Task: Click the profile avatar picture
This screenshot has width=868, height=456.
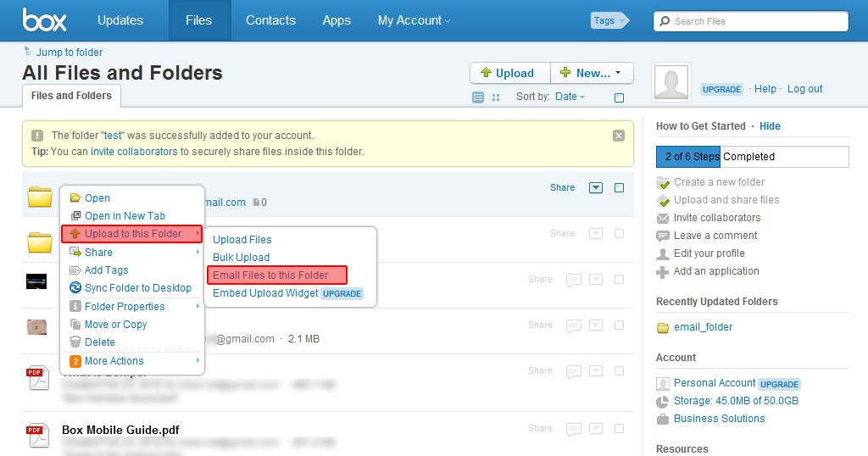Action: coord(671,82)
